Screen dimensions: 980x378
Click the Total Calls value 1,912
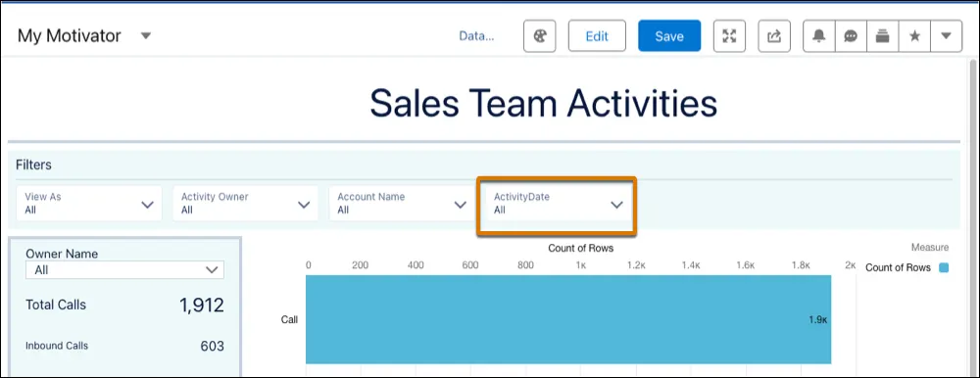click(201, 306)
